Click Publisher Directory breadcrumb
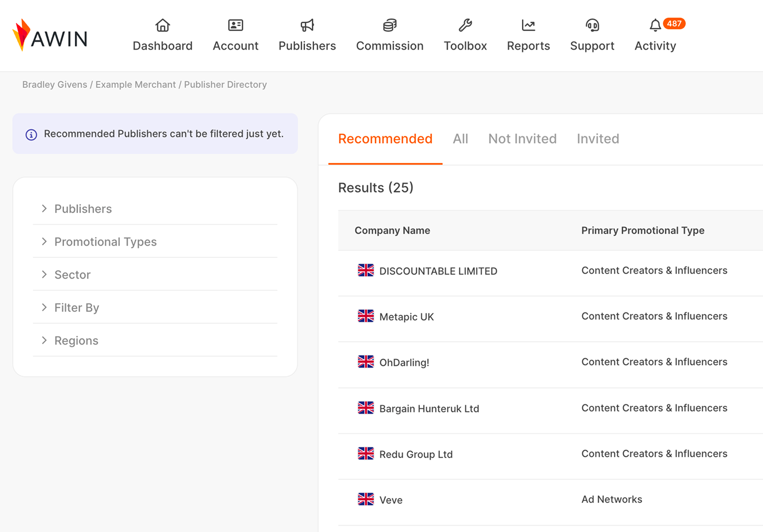Screen dimensions: 763x532 (x=225, y=84)
